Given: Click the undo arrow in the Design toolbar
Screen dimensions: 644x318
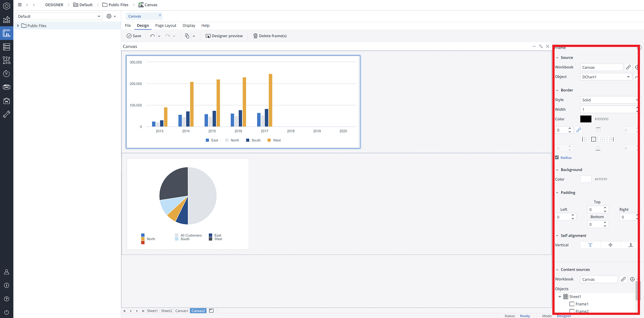Looking at the screenshot, I should coord(152,35).
